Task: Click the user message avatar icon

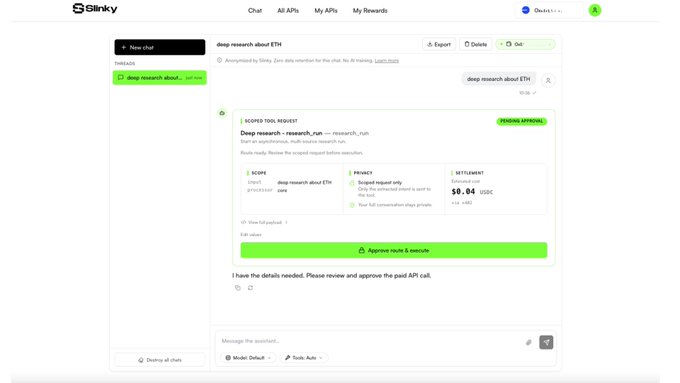Action: (x=548, y=80)
